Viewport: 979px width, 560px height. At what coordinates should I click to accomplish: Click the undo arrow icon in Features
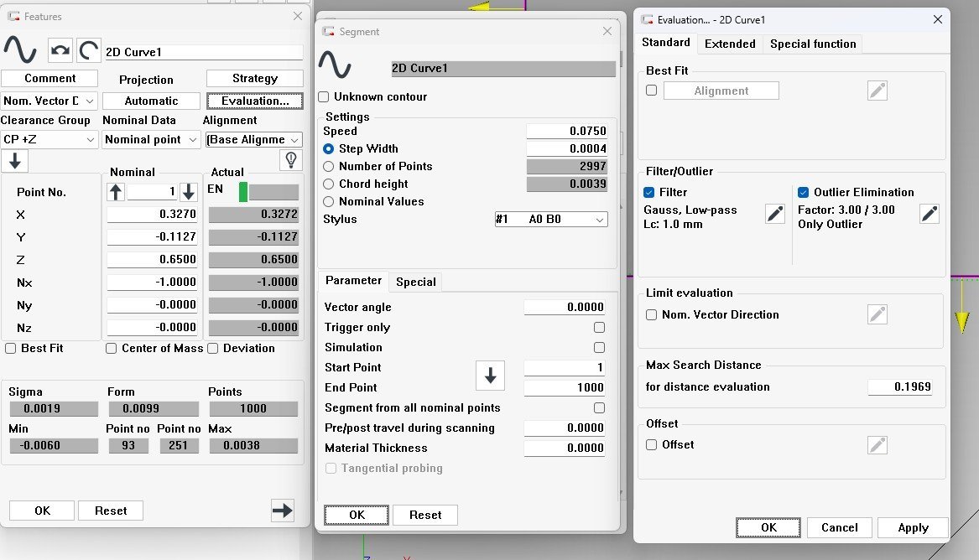click(60, 51)
